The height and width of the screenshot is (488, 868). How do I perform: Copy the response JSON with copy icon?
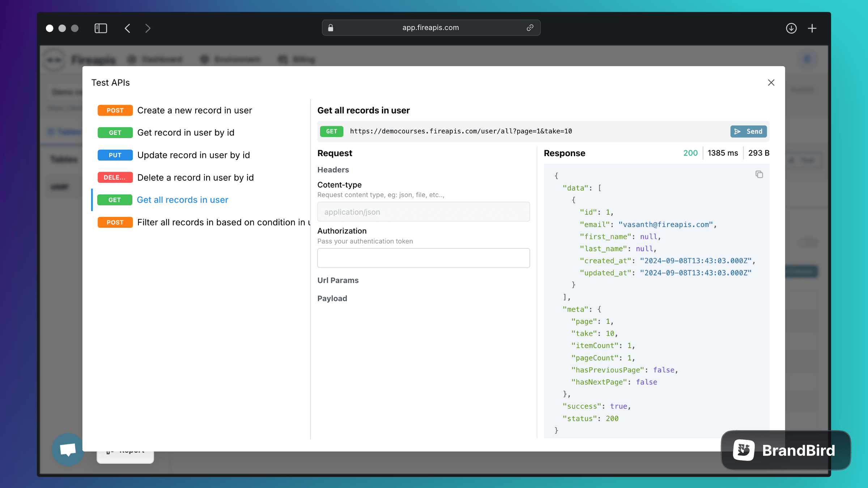759,175
